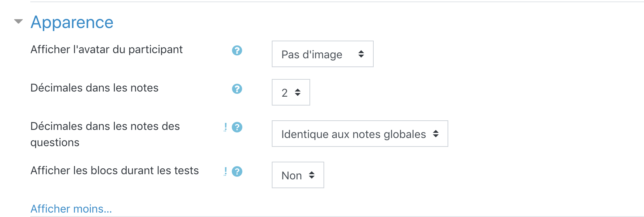Open the decimals dropdown showing 2
This screenshot has height=217, width=644.
(x=291, y=92)
